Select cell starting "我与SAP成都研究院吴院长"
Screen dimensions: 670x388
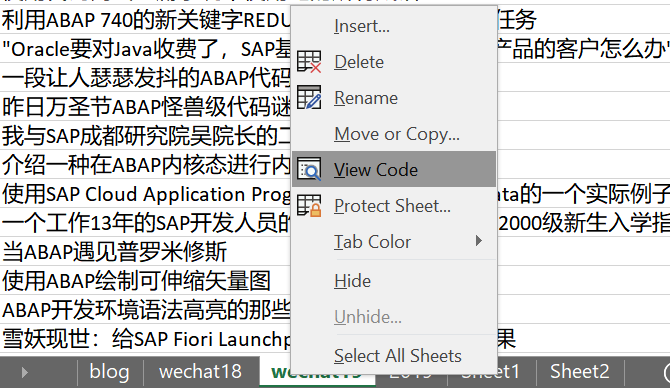pyautogui.click(x=145, y=136)
